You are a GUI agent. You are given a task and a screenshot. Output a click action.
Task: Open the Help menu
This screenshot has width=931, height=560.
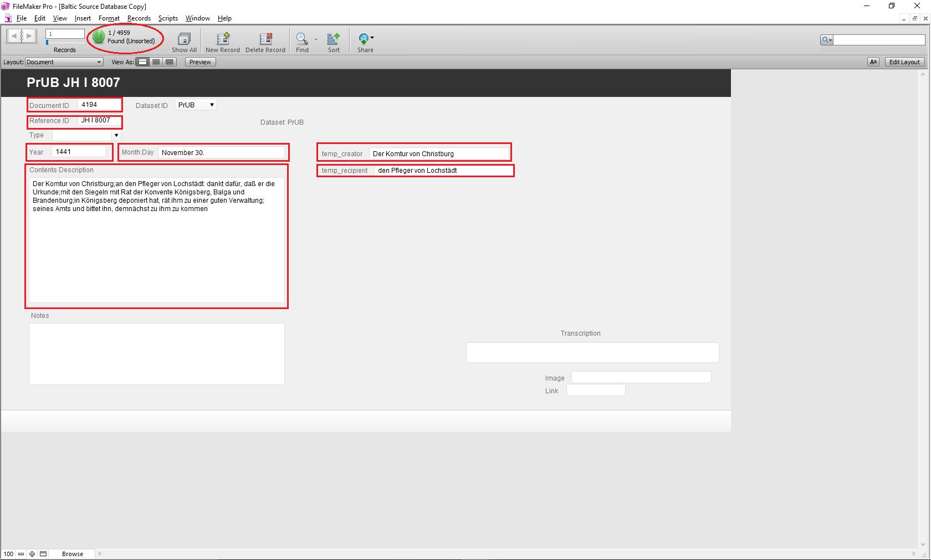[224, 18]
